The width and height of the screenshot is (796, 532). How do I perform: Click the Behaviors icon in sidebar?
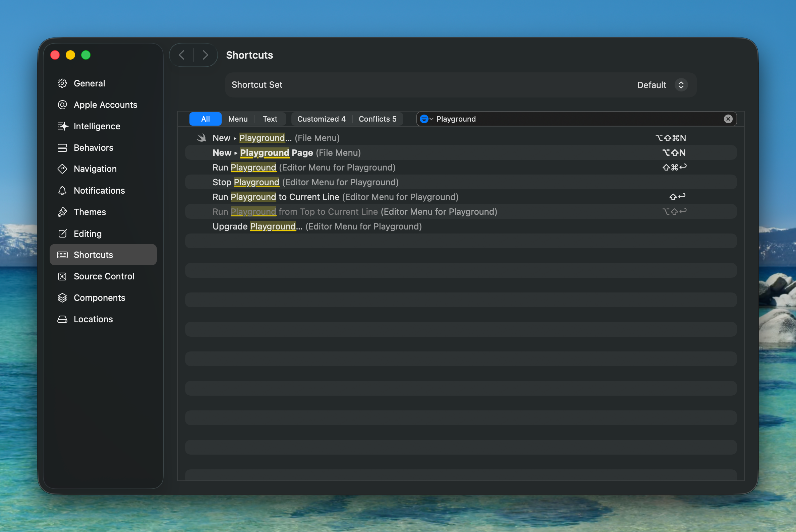coord(62,148)
